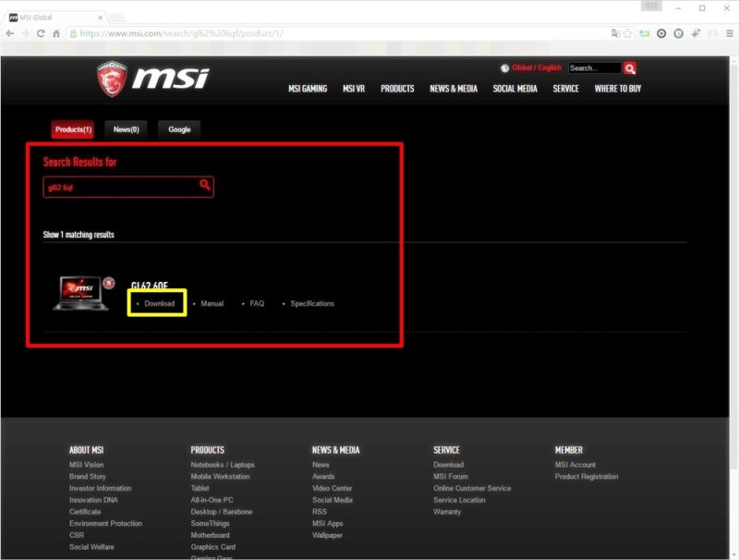Open MSI Account footer link

(x=575, y=465)
